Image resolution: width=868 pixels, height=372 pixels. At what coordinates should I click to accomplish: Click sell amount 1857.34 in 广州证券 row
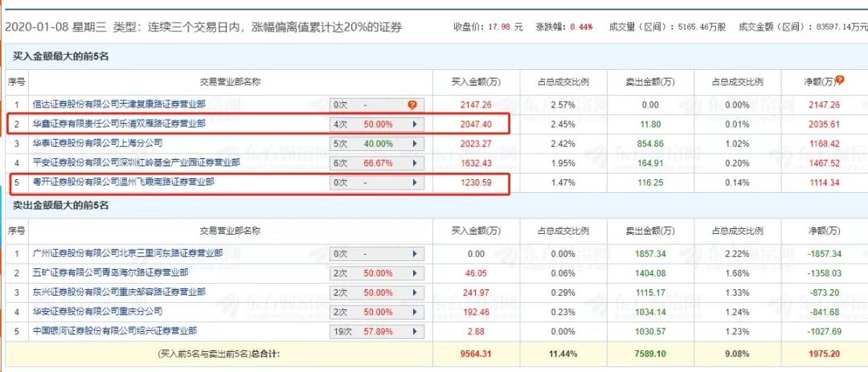coord(650,254)
